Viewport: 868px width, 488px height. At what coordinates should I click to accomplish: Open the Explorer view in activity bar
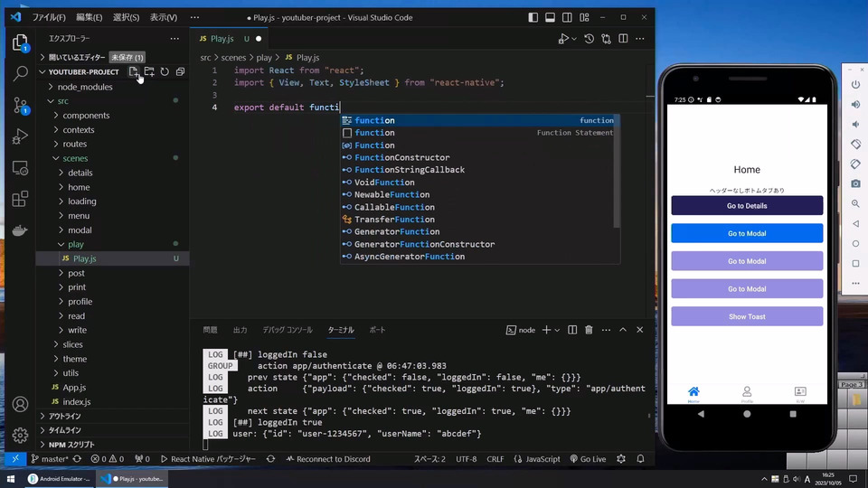point(20,42)
